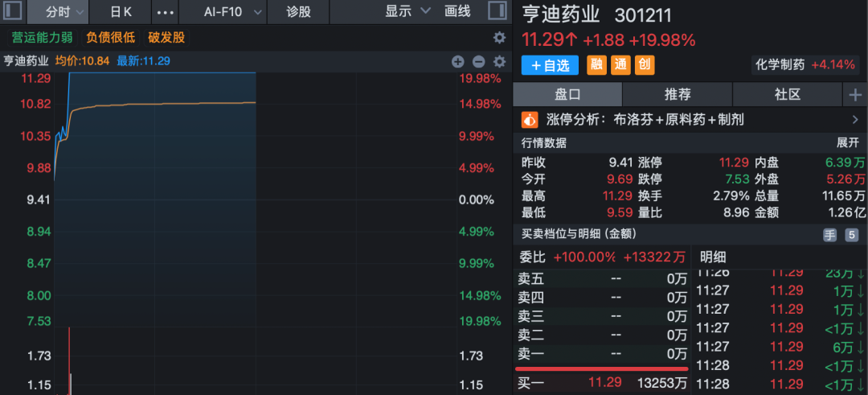Open the 分时 dropdown arrow
Viewport: 868px width, 395px height.
pos(80,11)
